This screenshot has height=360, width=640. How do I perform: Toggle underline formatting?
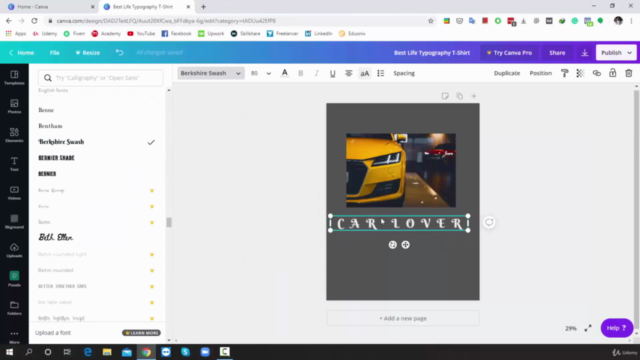333,73
